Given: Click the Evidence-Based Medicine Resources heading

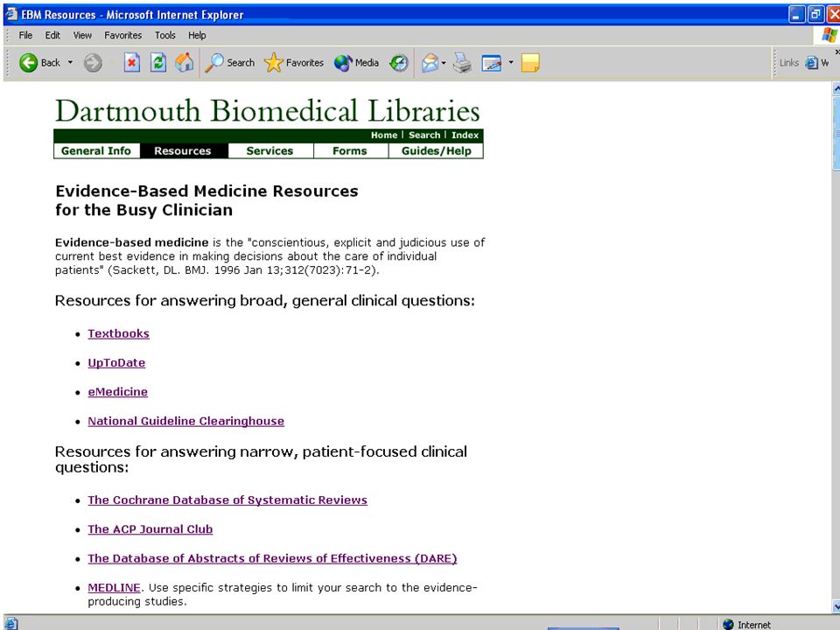Looking at the screenshot, I should [206, 200].
